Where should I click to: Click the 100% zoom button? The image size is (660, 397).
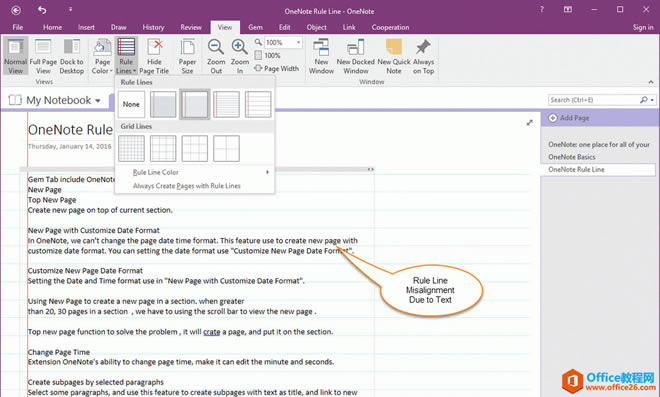click(x=268, y=55)
